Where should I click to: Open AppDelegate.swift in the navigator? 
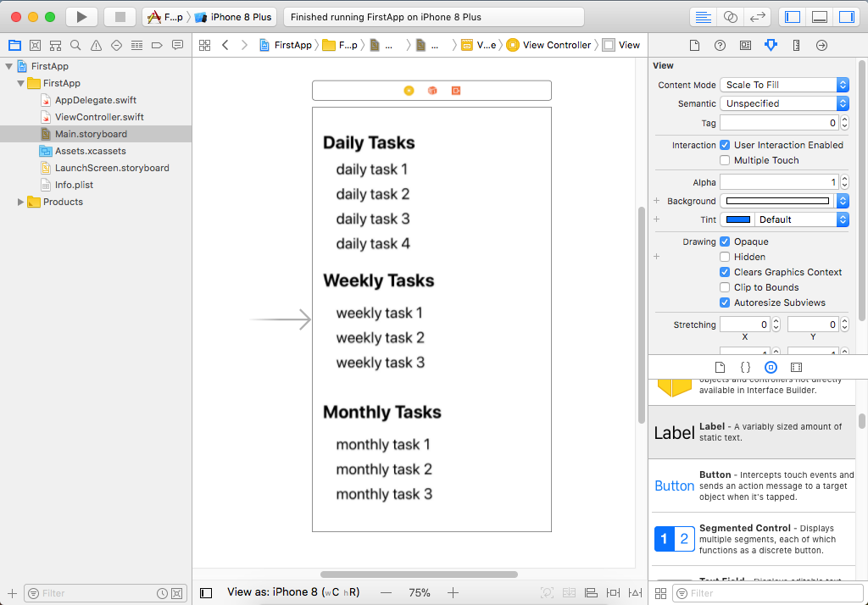click(95, 100)
